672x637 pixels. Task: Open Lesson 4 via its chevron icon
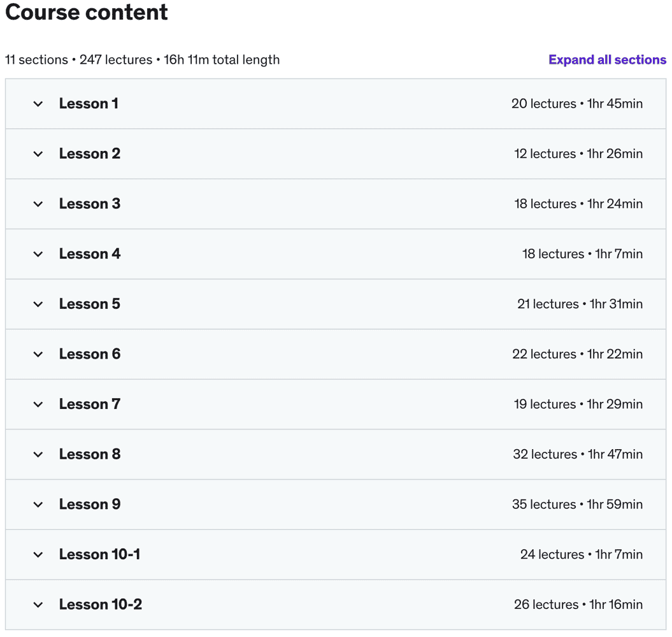tap(38, 254)
